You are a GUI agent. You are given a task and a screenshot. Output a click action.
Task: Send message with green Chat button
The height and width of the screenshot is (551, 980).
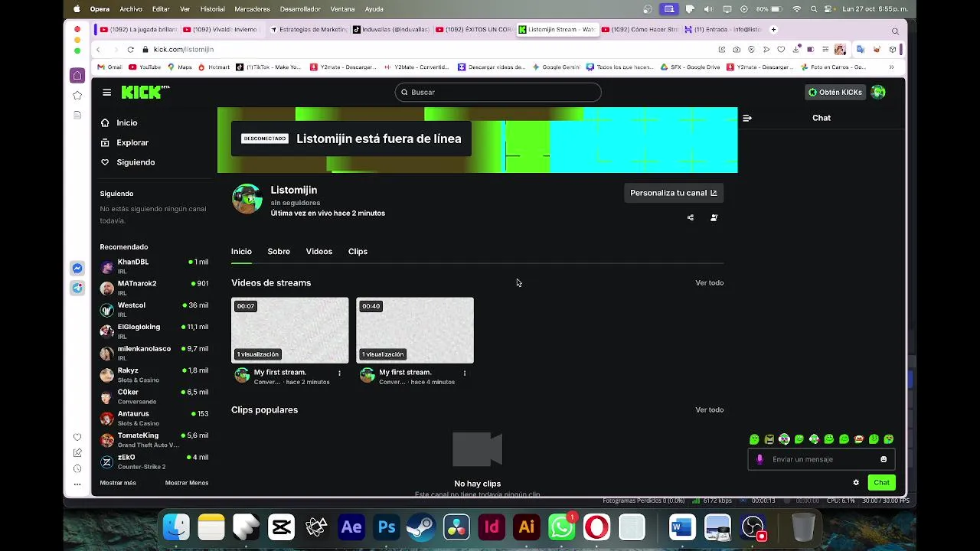click(x=882, y=482)
